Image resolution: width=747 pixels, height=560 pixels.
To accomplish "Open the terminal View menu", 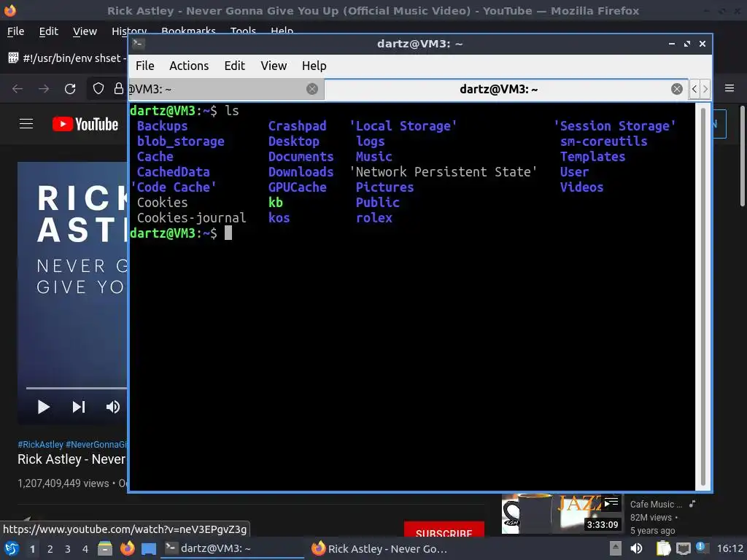I will click(274, 66).
